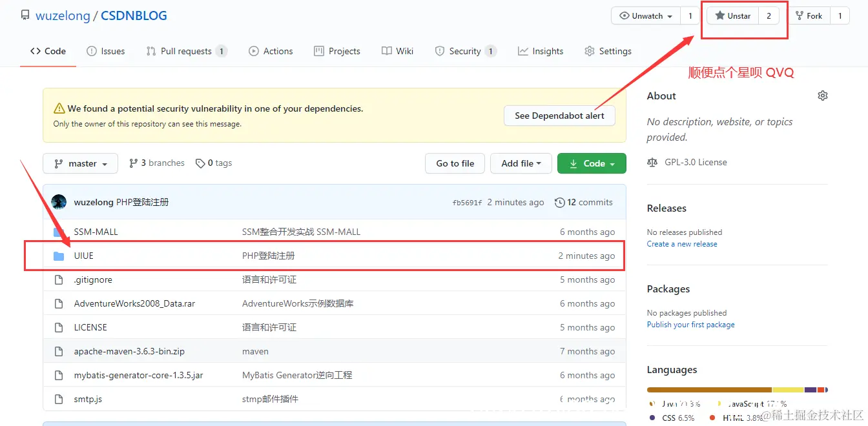Click the .gitignore file icon
This screenshot has height=426, width=868.
[x=59, y=279]
